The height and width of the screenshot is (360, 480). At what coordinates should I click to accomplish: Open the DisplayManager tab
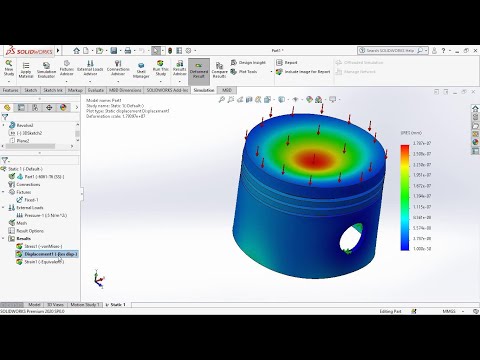pyautogui.click(x=63, y=107)
